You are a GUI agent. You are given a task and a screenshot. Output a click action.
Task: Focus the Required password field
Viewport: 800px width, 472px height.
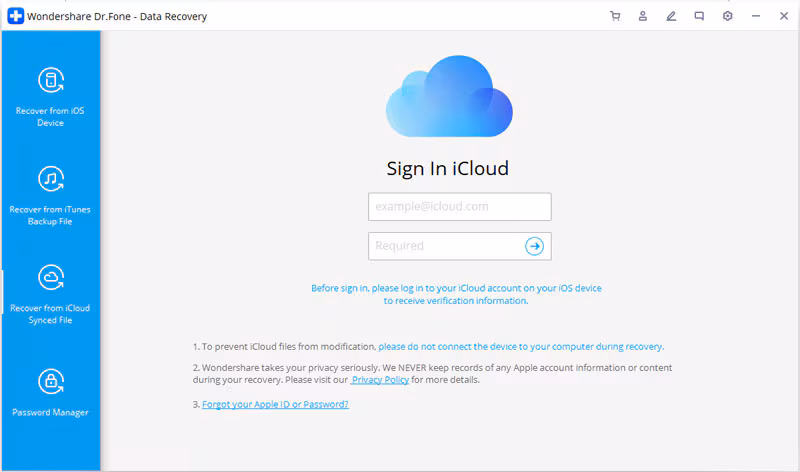(460, 246)
